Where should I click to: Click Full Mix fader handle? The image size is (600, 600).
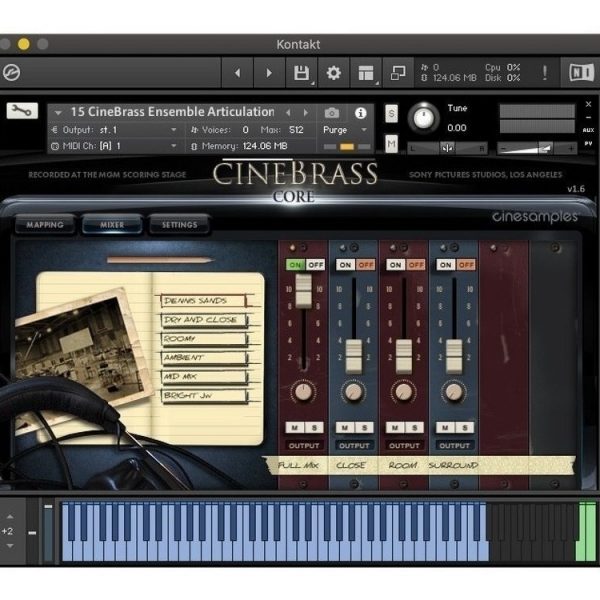click(x=304, y=292)
